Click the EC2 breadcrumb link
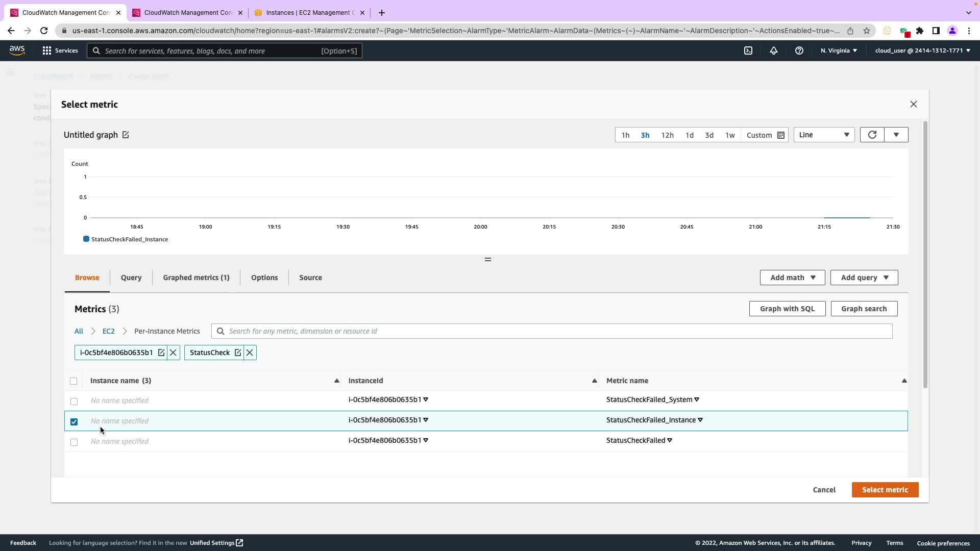Screen dimensions: 980x551 pyautogui.click(x=108, y=331)
